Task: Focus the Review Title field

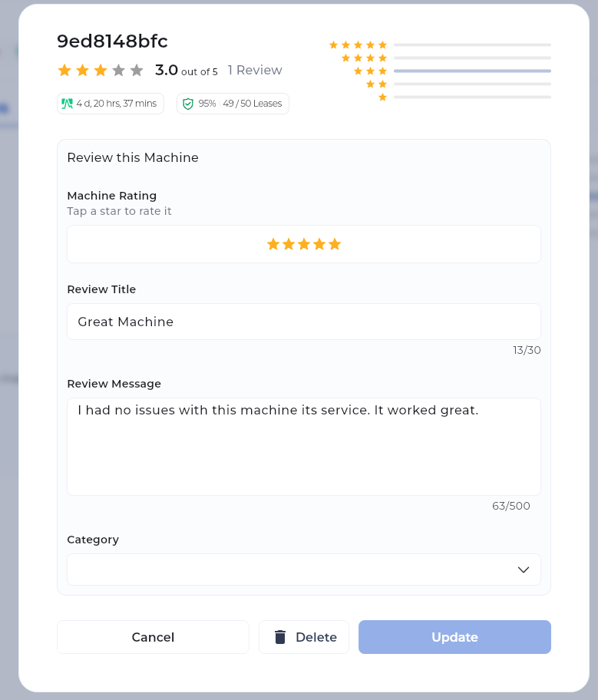Action: 304,322
